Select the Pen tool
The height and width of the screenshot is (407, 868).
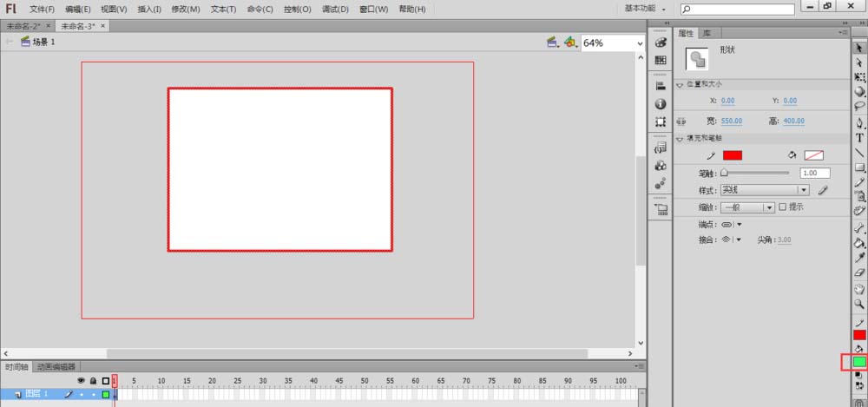point(859,122)
